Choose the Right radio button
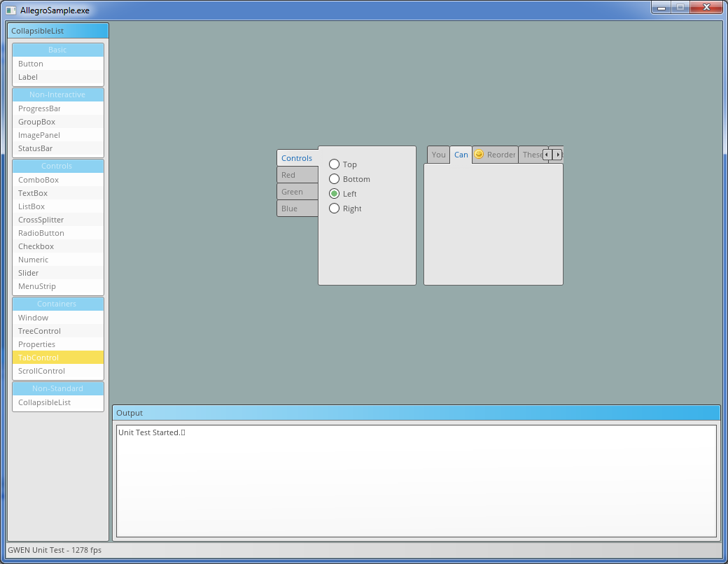 click(335, 209)
